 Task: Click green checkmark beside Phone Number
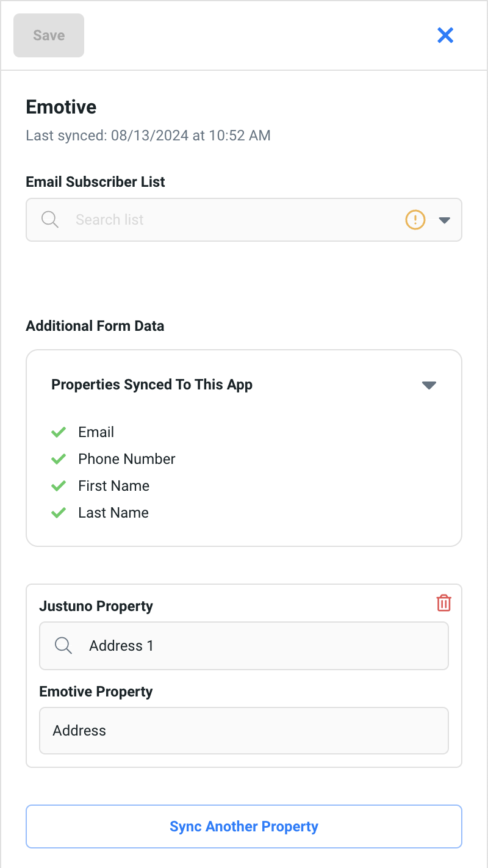click(59, 459)
